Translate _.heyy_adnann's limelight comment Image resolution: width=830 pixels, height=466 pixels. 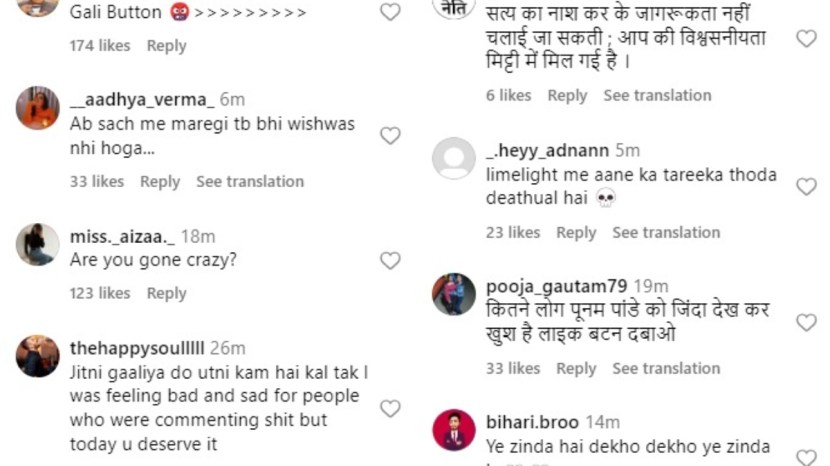[666, 232]
